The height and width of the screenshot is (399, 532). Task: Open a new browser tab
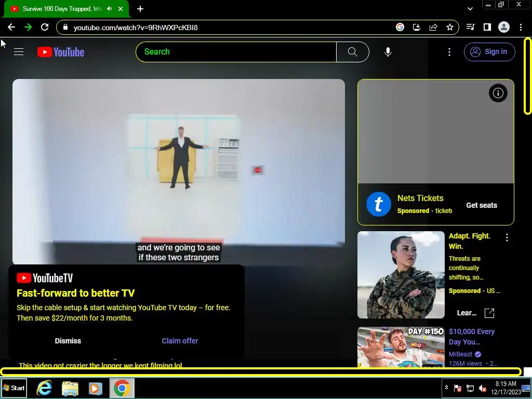[140, 9]
